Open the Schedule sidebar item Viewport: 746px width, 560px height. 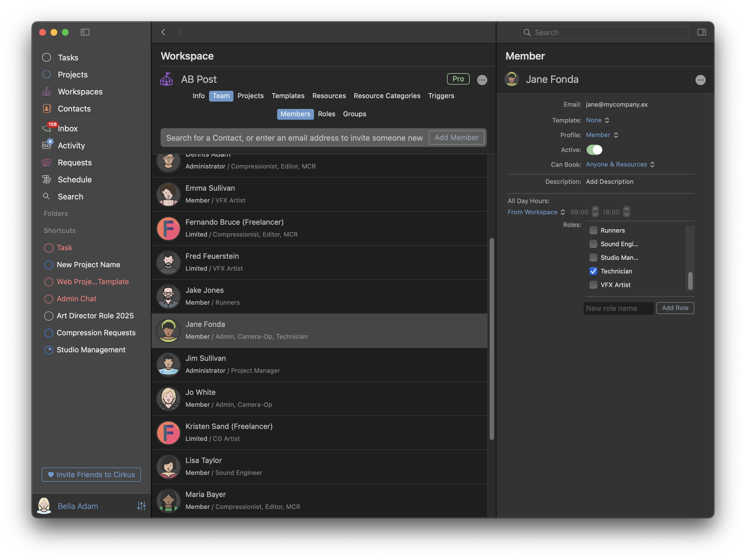tap(75, 180)
